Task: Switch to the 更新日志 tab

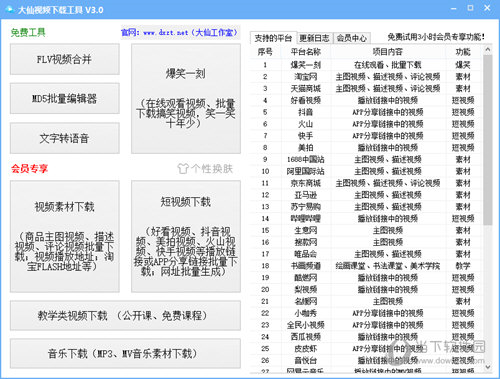Action: tap(314, 38)
